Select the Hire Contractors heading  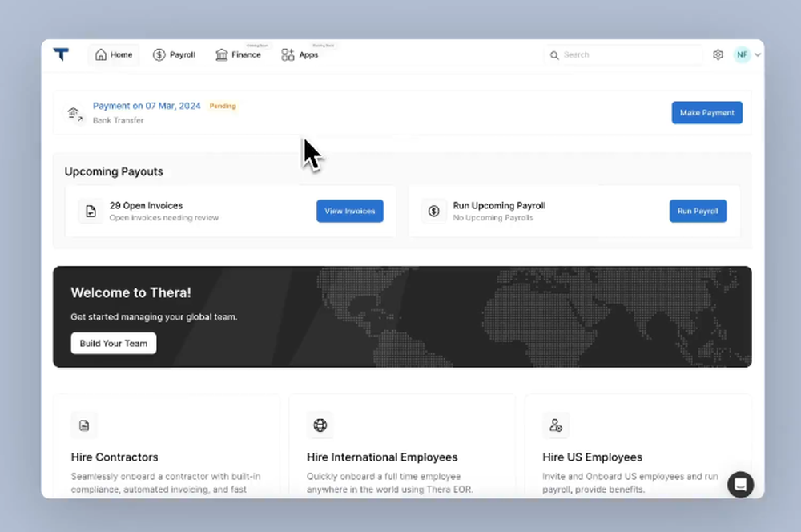click(x=115, y=457)
